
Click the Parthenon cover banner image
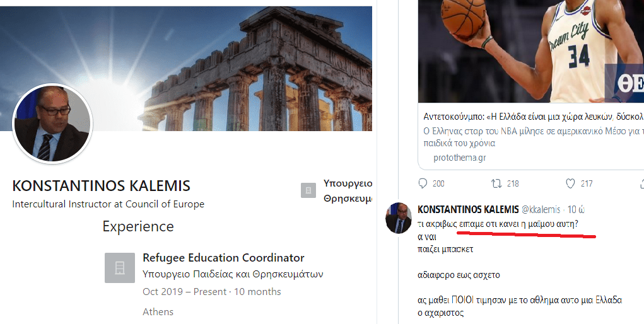tap(186, 69)
